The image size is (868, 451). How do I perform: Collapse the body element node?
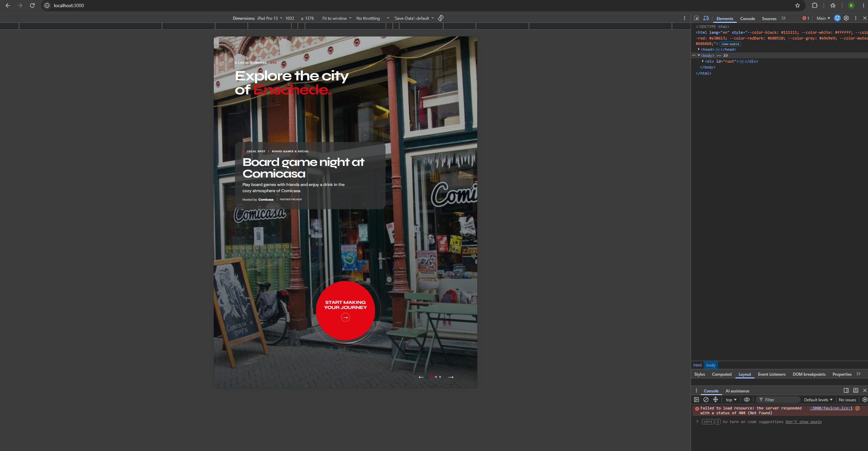pos(699,56)
